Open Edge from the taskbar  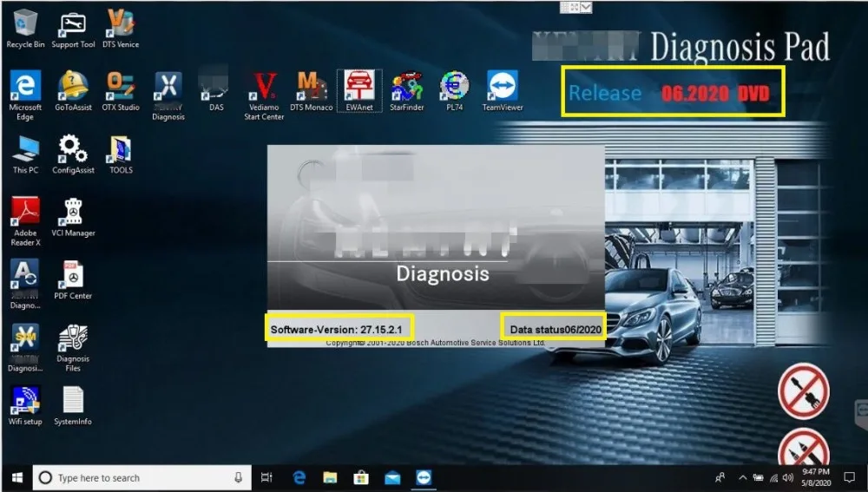click(x=299, y=477)
